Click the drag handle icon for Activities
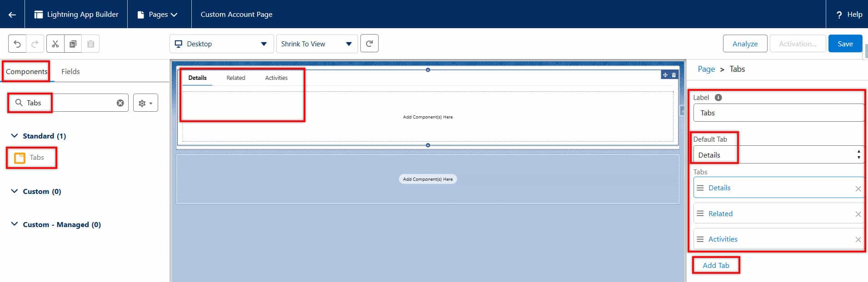Screen dimensions: 868x282 [x=700, y=239]
